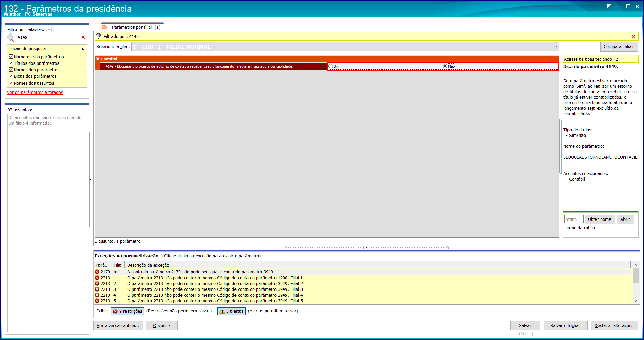Image resolution: width=644 pixels, height=340 pixels.
Task: Collapse the Contábil group with minus icon
Action: click(x=98, y=59)
